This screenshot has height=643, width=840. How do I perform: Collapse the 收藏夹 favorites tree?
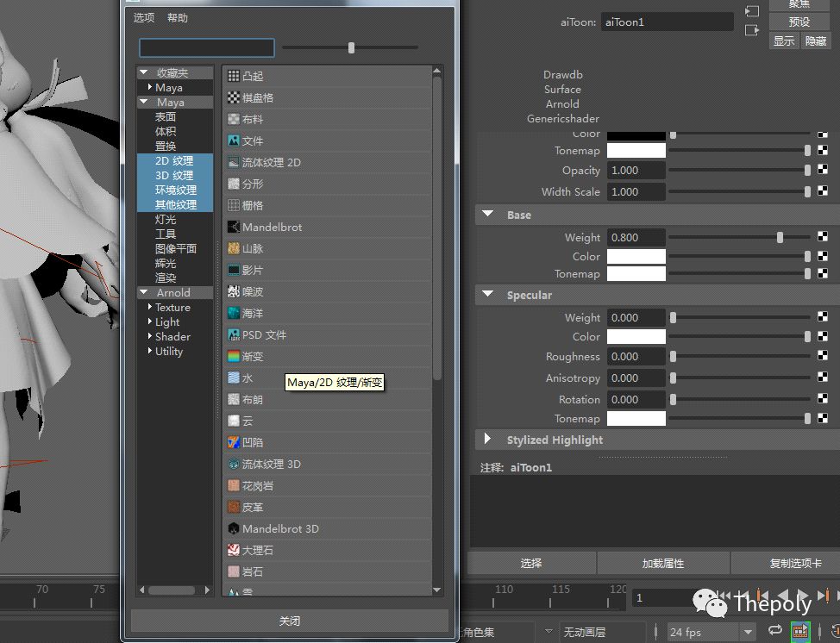(x=143, y=72)
